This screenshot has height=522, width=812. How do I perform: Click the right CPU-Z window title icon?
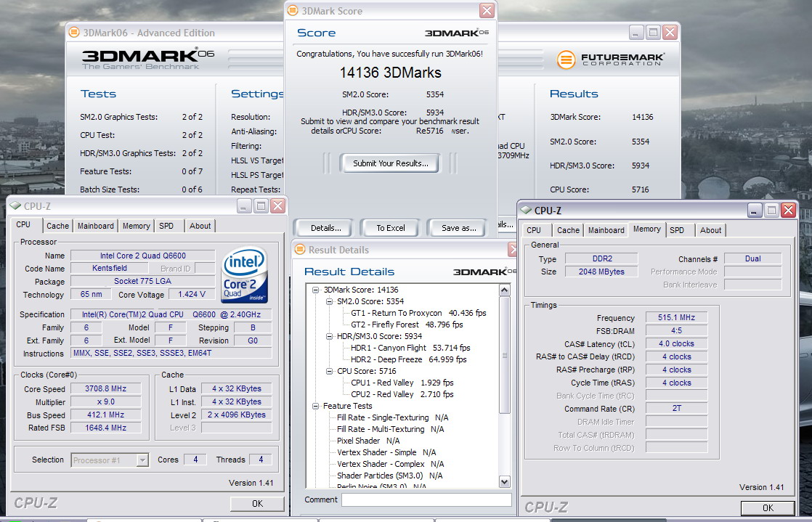click(526, 210)
